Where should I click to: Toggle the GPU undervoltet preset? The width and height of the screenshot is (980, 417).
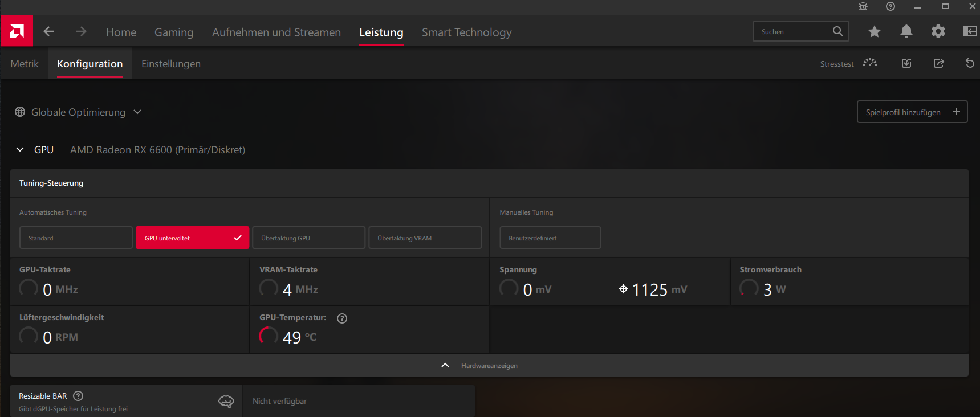tap(192, 238)
